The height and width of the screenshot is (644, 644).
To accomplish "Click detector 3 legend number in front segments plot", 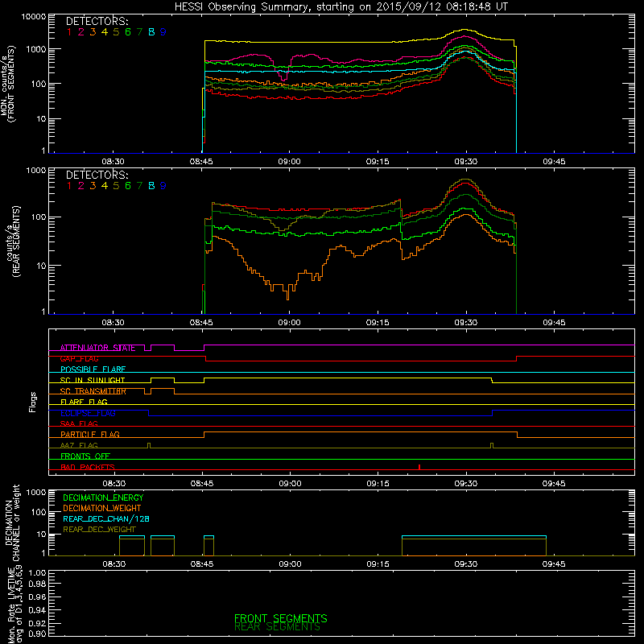I will [x=93, y=32].
